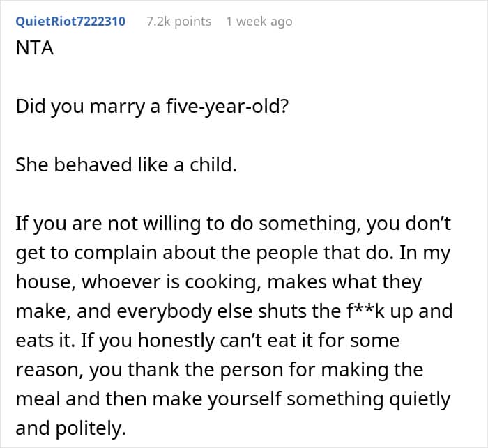Click the line starting "reason, you thank the person"
This screenshot has height=448, width=488.
click(220, 370)
